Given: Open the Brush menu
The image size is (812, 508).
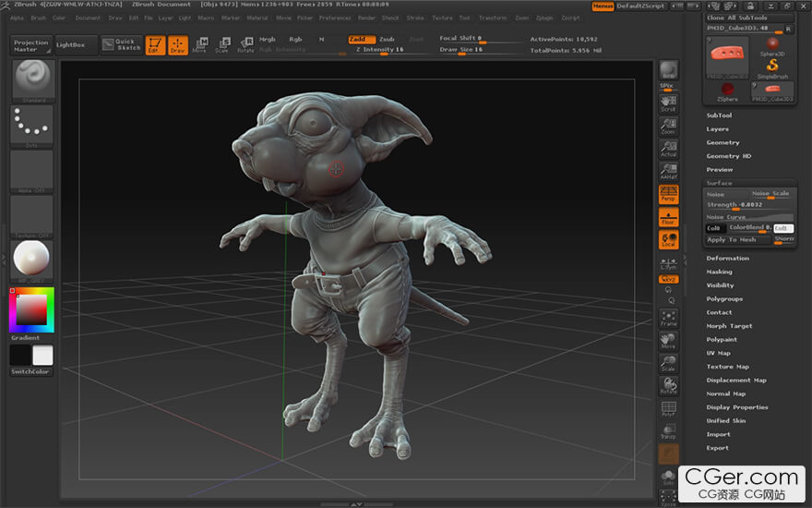Looking at the screenshot, I should [x=39, y=18].
